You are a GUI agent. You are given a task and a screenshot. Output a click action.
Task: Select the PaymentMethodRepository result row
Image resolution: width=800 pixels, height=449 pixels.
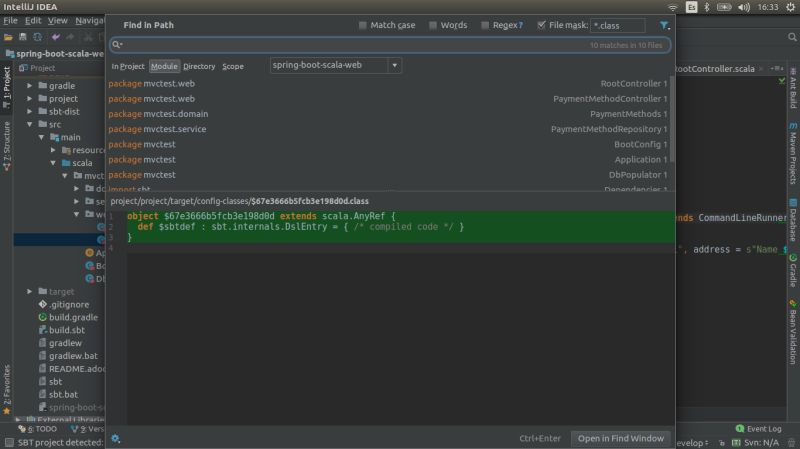point(388,129)
